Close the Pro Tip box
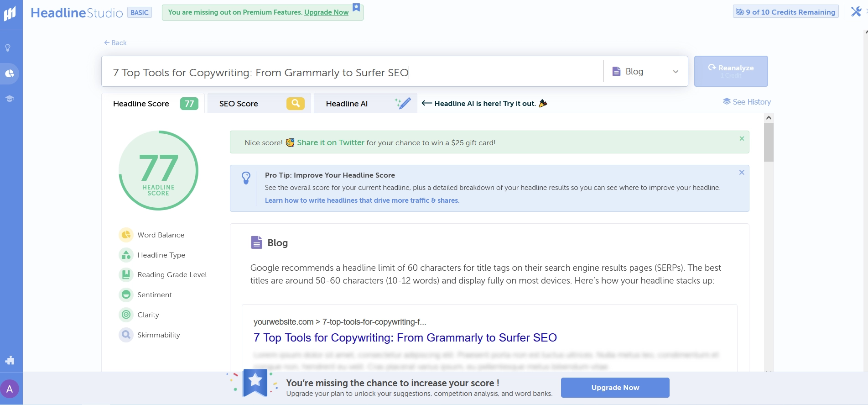868x405 pixels. tap(742, 172)
